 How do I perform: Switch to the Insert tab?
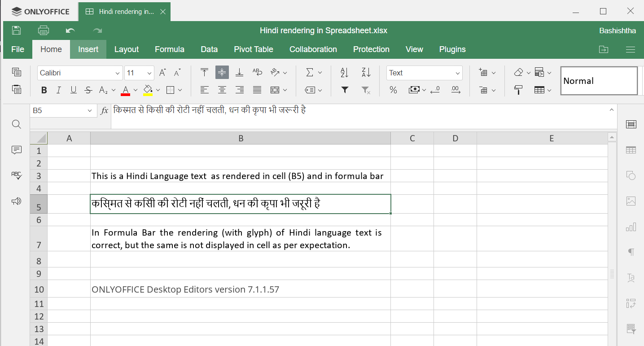point(88,49)
